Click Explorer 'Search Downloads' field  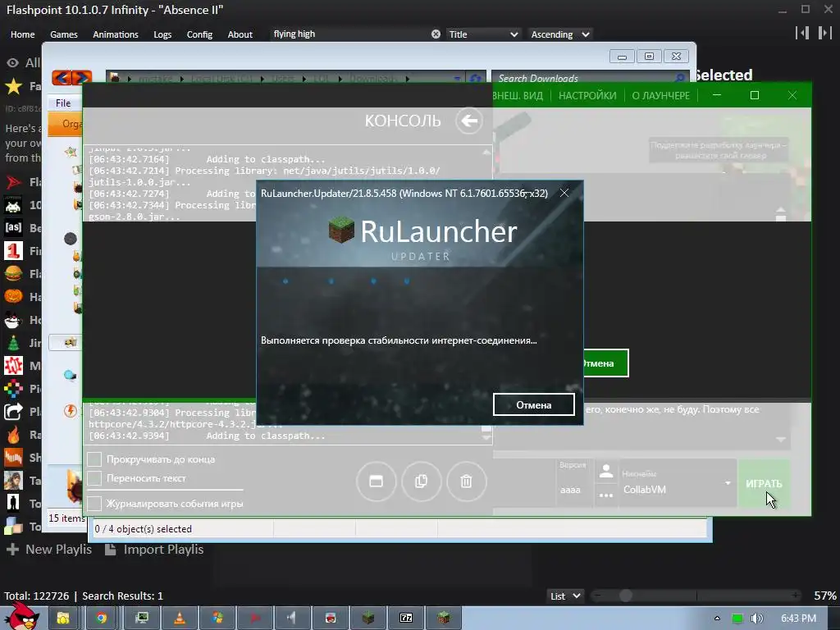coord(589,79)
